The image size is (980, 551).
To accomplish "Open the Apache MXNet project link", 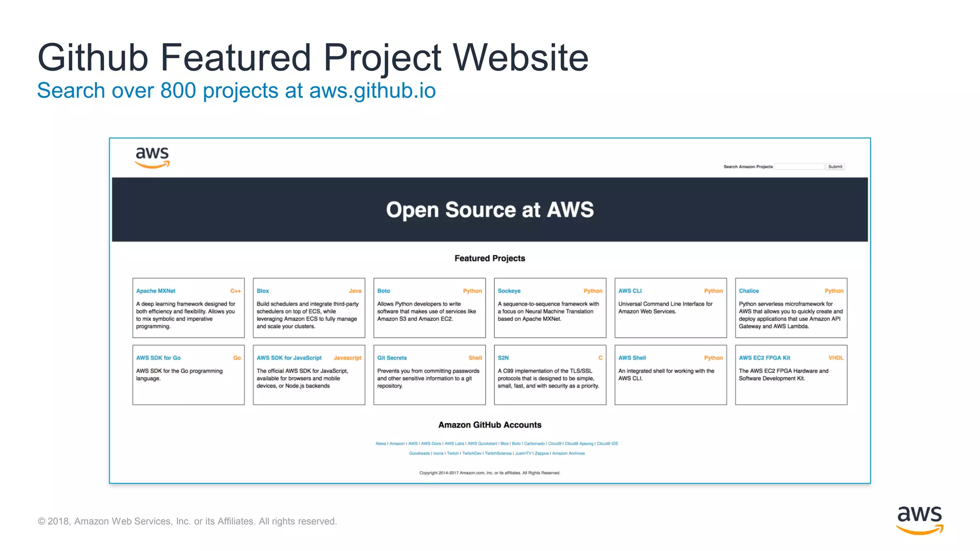I will [156, 291].
